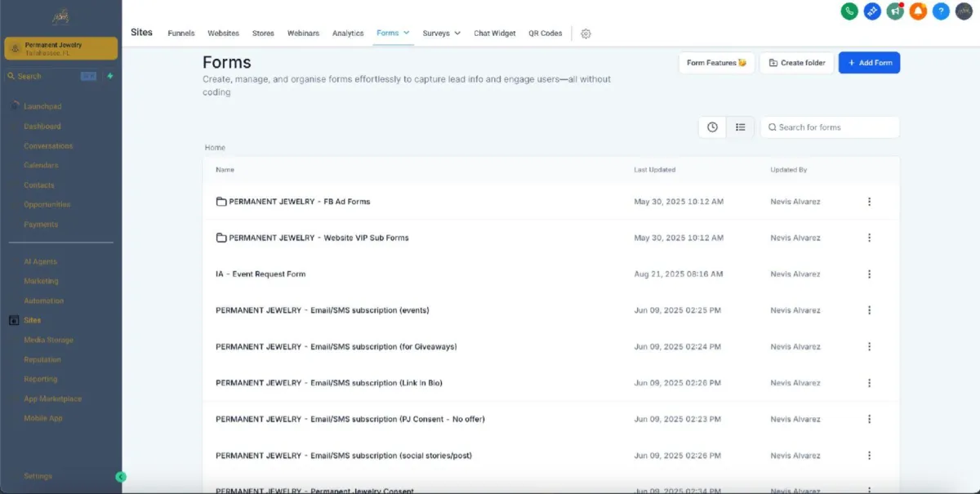Image resolution: width=980 pixels, height=494 pixels.
Task: Click the green phone dialer icon
Action: click(849, 11)
